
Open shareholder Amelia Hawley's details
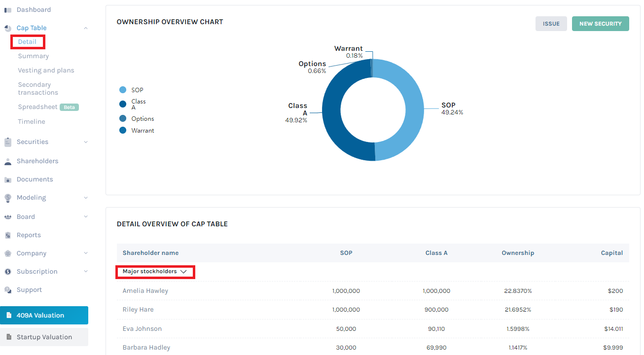pyautogui.click(x=145, y=290)
